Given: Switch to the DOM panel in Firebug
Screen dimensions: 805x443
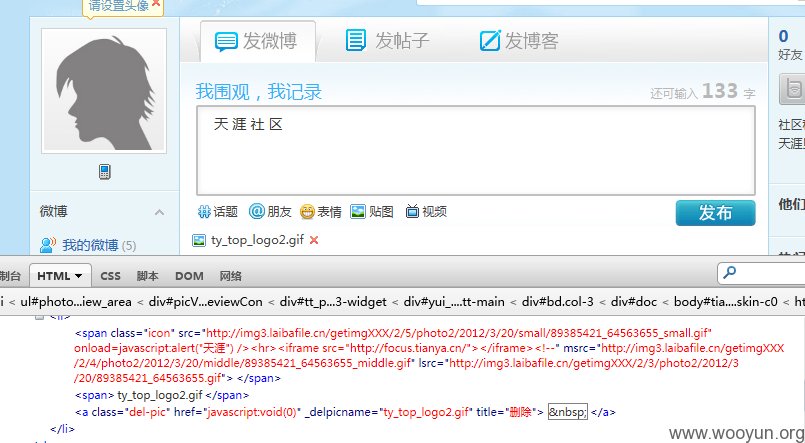Looking at the screenshot, I should (189, 276).
